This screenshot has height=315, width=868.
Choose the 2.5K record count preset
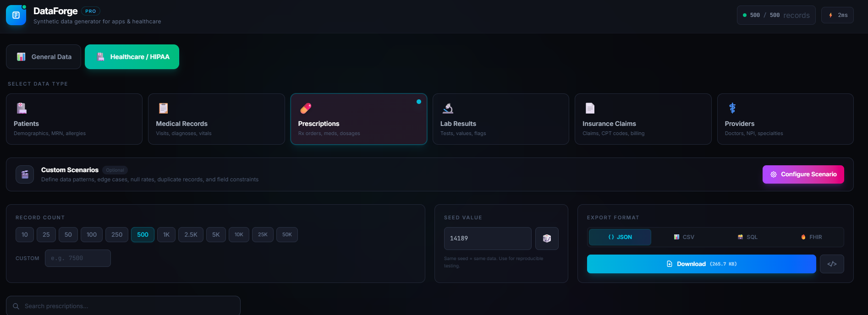pyautogui.click(x=191, y=235)
